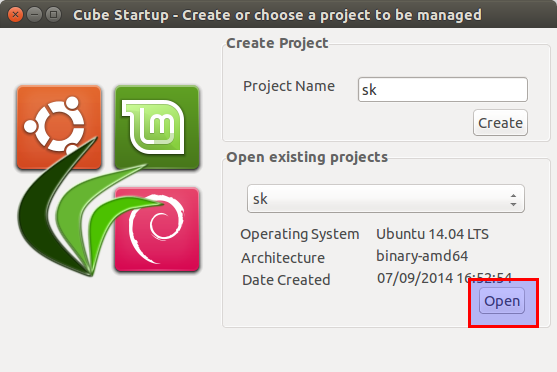Screen dimensions: 557x372
Task: Click the Project Name text field
Action: [x=443, y=90]
